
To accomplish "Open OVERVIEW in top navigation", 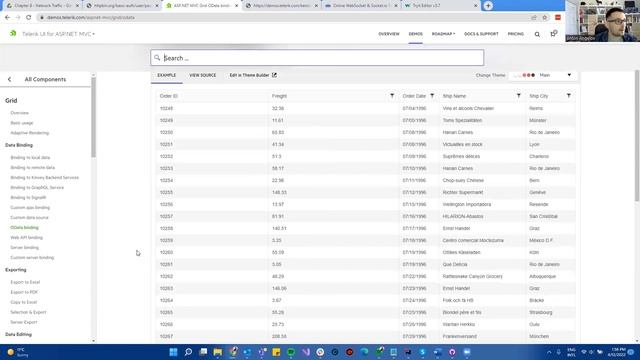I will (x=389, y=34).
